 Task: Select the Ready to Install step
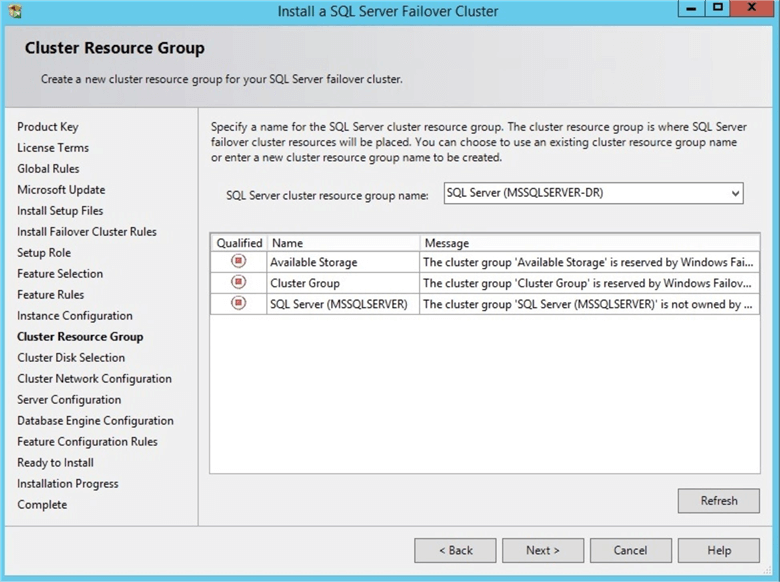click(x=55, y=463)
